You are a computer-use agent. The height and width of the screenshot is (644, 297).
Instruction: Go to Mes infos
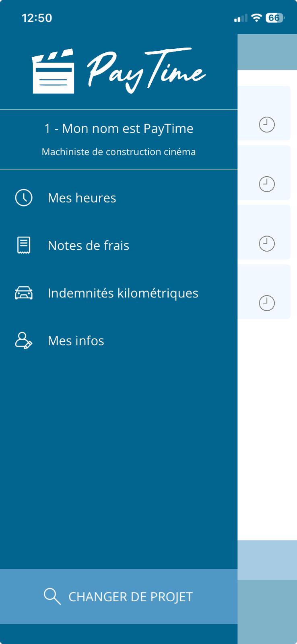76,341
